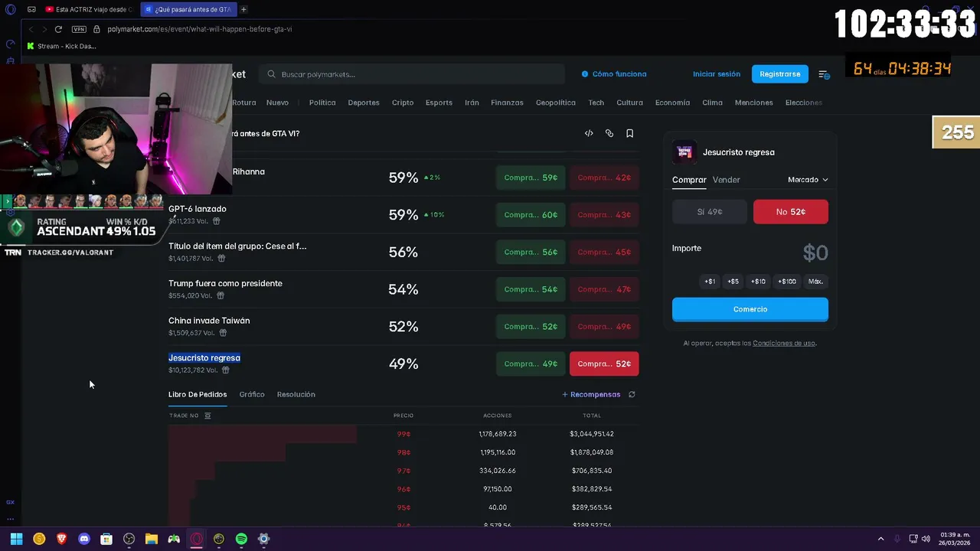Open Opera GX menu logo at top left
The width and height of the screenshot is (980, 551).
[x=10, y=9]
